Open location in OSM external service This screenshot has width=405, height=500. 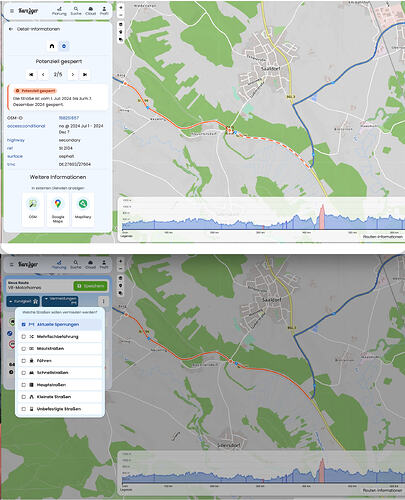pos(33,209)
